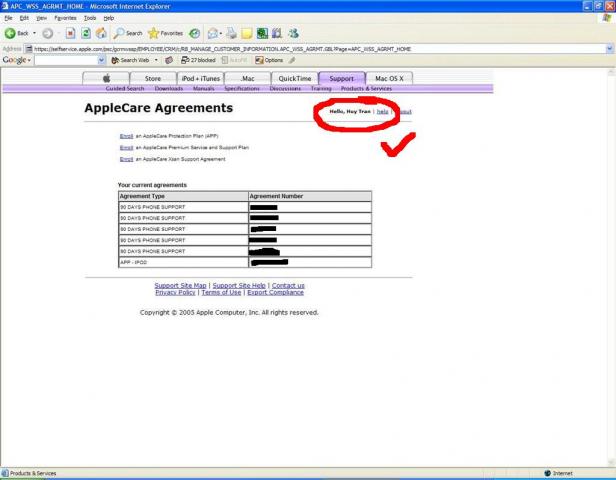616x480 pixels.
Task: Print the page with printer icon
Action: [x=231, y=33]
